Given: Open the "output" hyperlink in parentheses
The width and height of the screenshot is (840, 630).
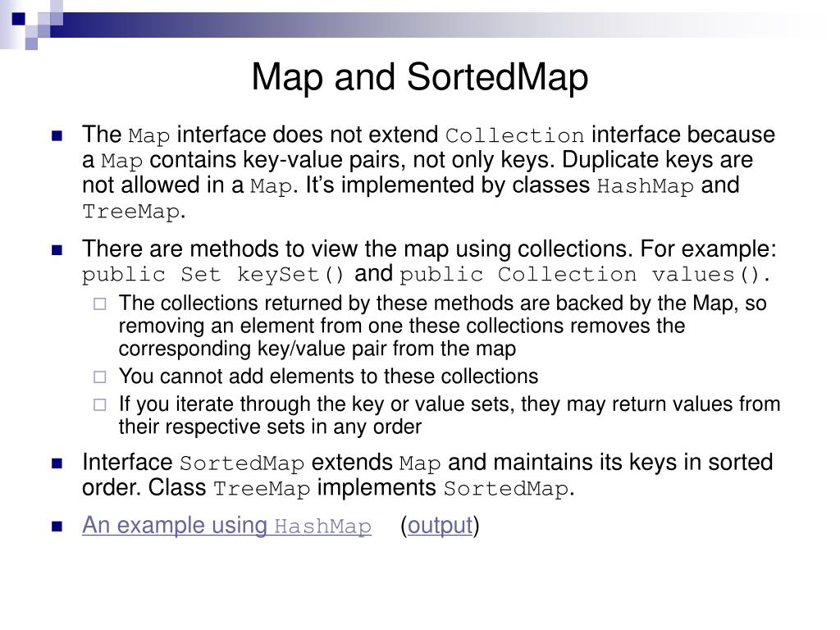Looking at the screenshot, I should (x=441, y=526).
